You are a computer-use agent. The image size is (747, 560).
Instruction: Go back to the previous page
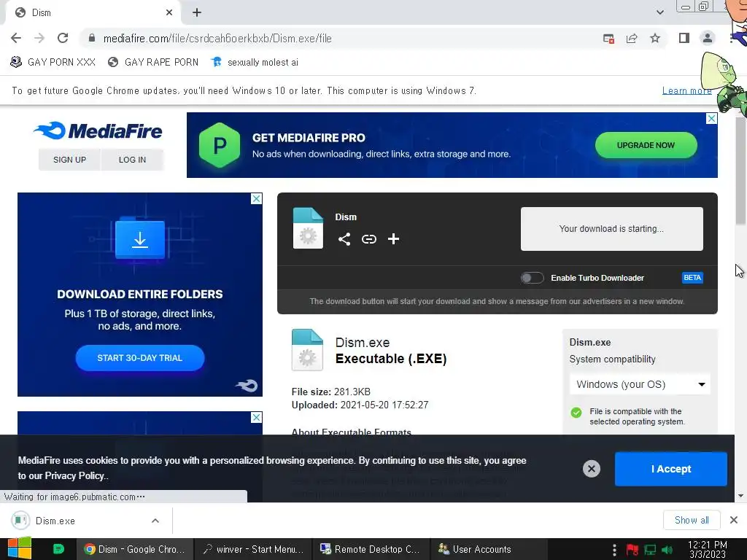(x=16, y=38)
